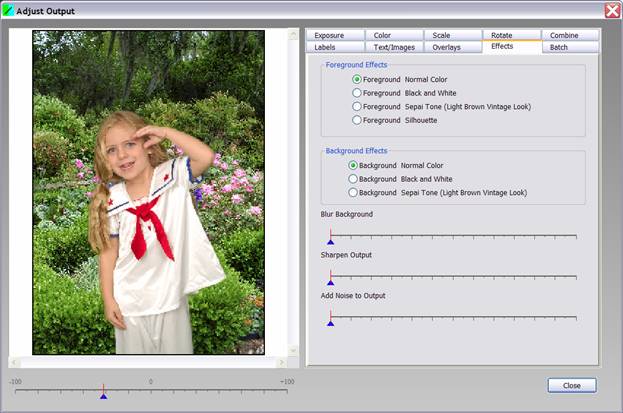Select the Rotate tab
The width and height of the screenshot is (623, 413).
pyautogui.click(x=512, y=35)
